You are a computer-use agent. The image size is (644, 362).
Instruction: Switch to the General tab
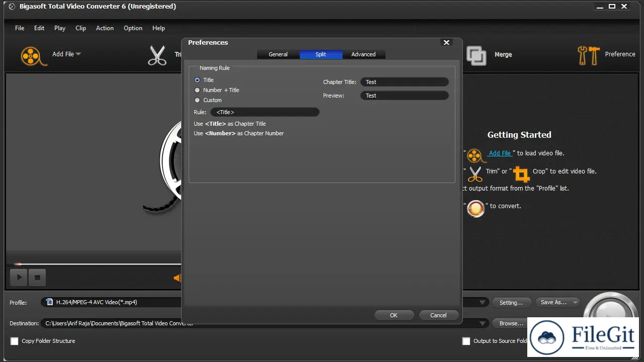278,54
